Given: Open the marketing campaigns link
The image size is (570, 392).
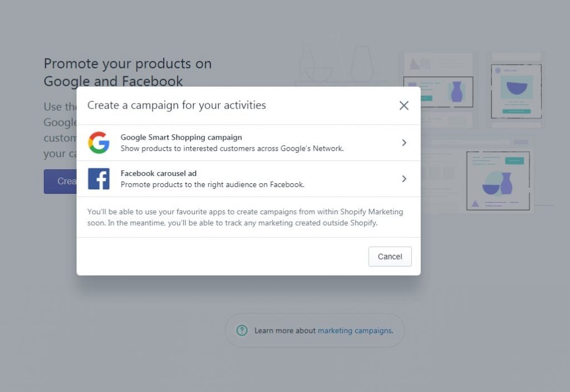Looking at the screenshot, I should [x=355, y=330].
